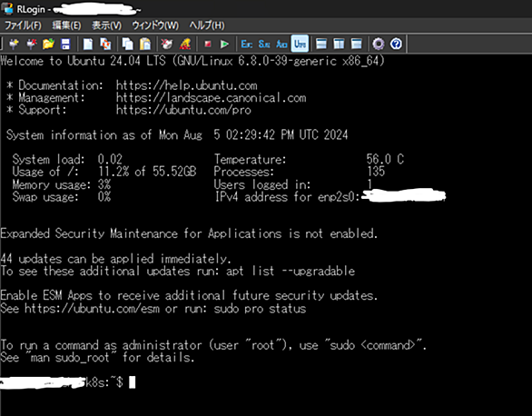The image size is (532, 416).
Task: Open the ヘルプ(H) menu
Action: tap(207, 25)
